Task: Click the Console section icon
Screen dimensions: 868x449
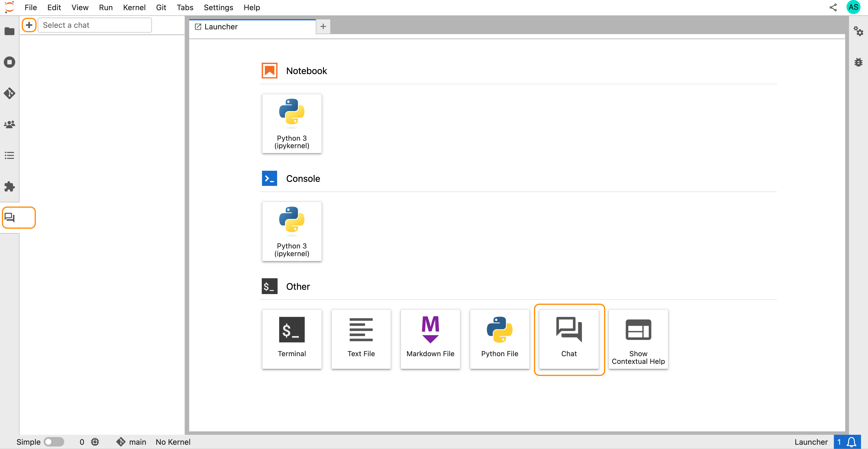Action: (x=269, y=178)
